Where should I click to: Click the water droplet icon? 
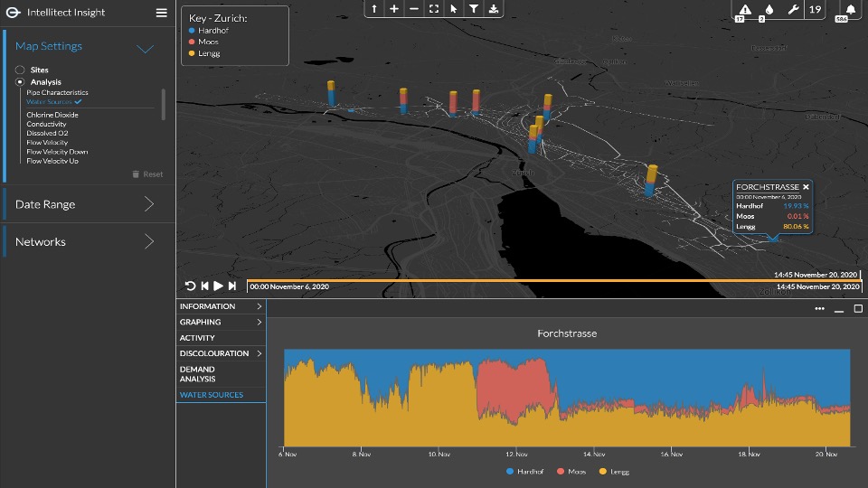[x=768, y=10]
